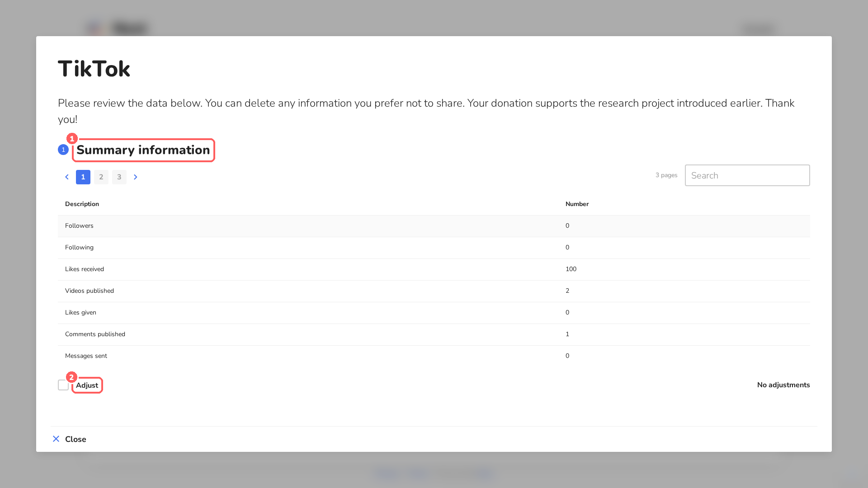Select the Messages sent cell
Screen dimensions: 868x488
[86, 356]
